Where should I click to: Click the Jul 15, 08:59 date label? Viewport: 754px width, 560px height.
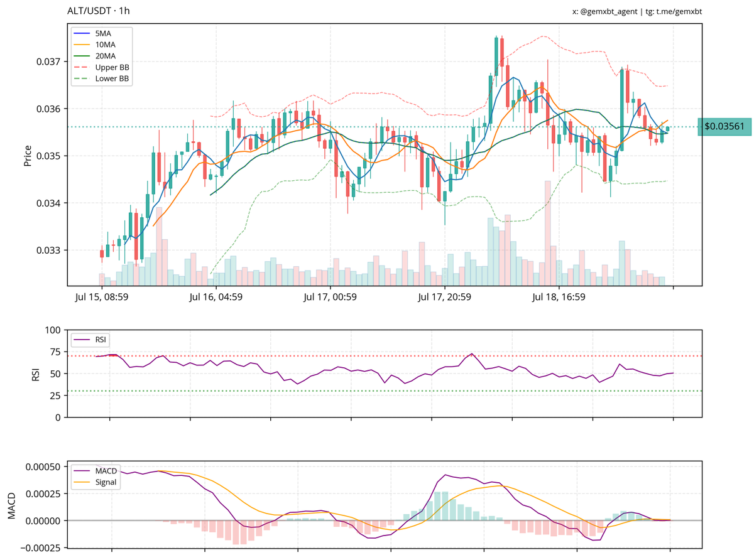(101, 297)
